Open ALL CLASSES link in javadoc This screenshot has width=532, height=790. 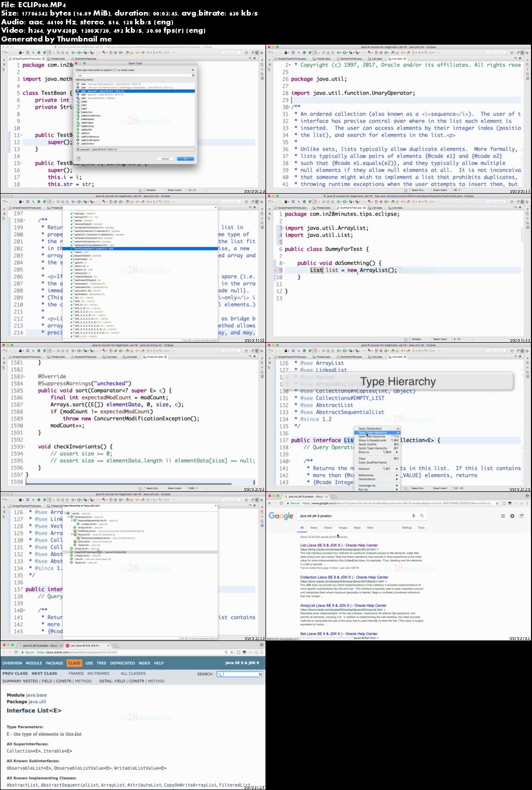point(133,674)
